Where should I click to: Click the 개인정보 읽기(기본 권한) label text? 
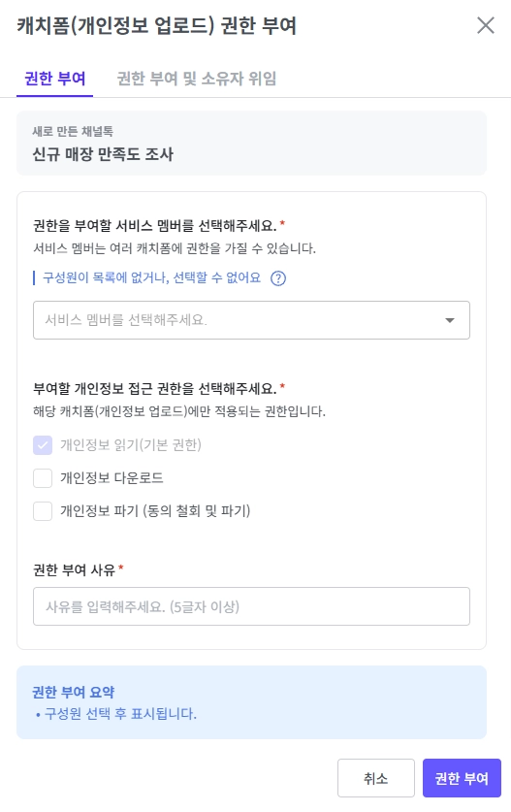point(131,445)
